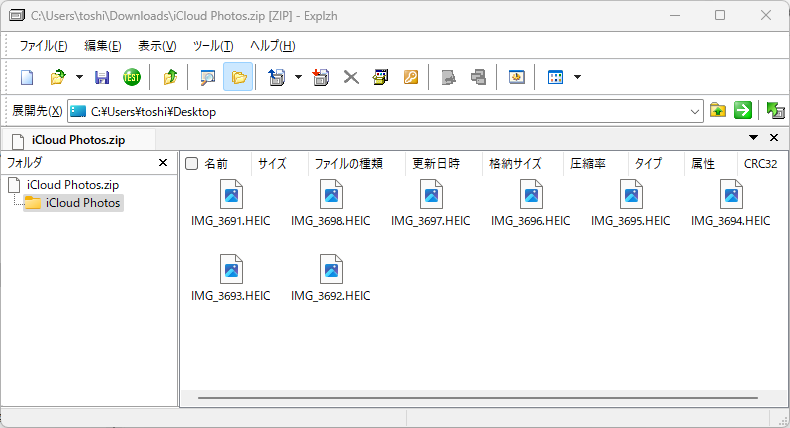This screenshot has height=428, width=790.
Task: Open the extract options dropdown arrow
Action: tap(298, 77)
